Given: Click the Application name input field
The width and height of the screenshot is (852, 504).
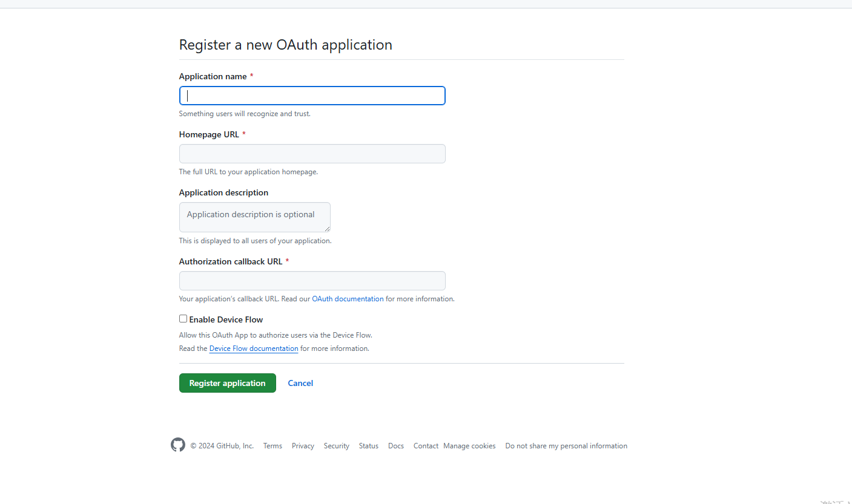Looking at the screenshot, I should coord(312,95).
